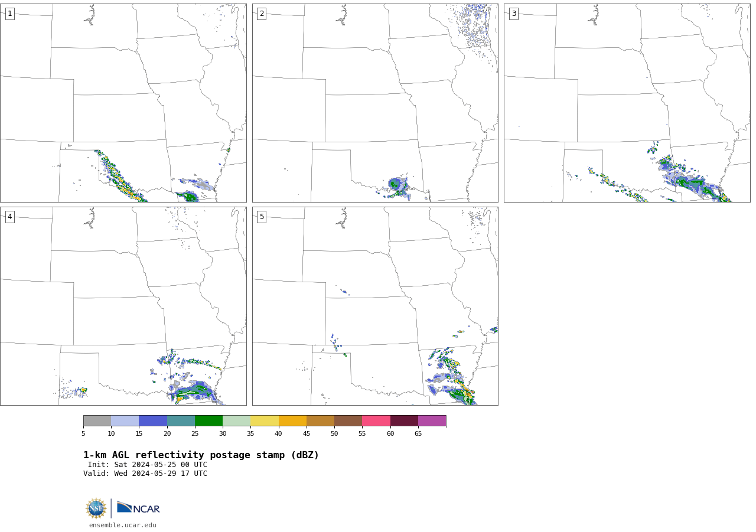
Task: Click the gray 5-10 dBZ color swatch
Action: click(97, 421)
